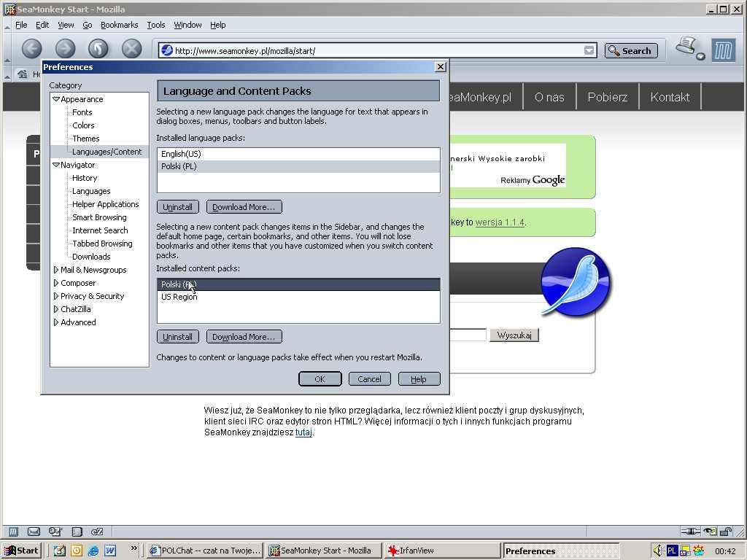Click the Stop loading icon
This screenshot has height=560, width=747.
[x=131, y=49]
